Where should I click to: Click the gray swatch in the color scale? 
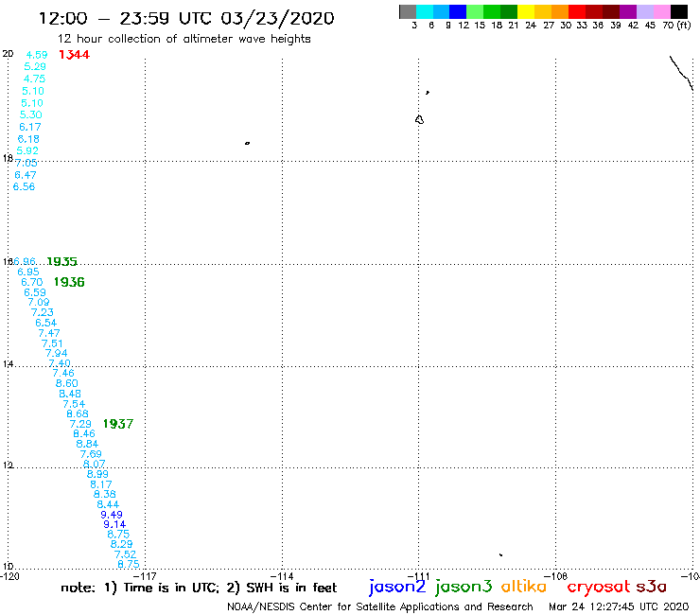(408, 11)
